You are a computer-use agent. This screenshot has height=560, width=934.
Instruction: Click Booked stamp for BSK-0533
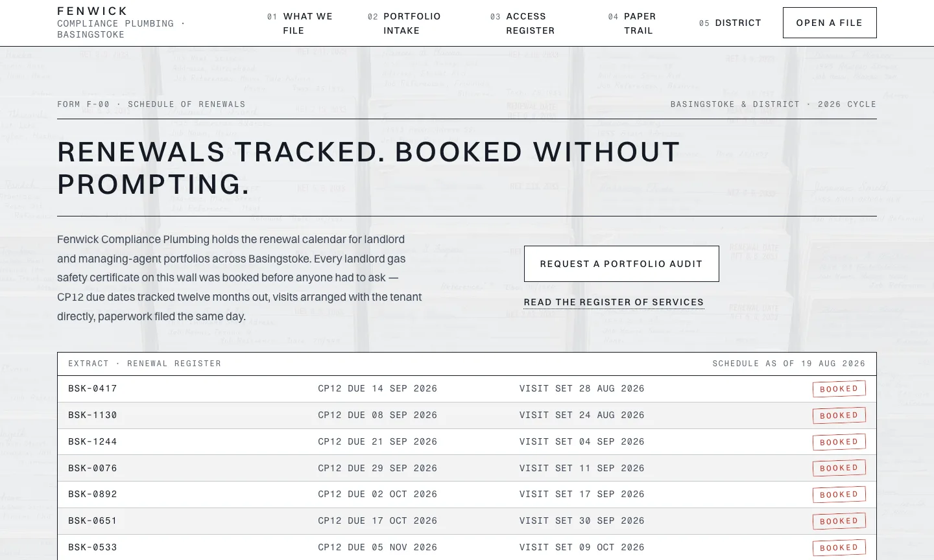[839, 548]
